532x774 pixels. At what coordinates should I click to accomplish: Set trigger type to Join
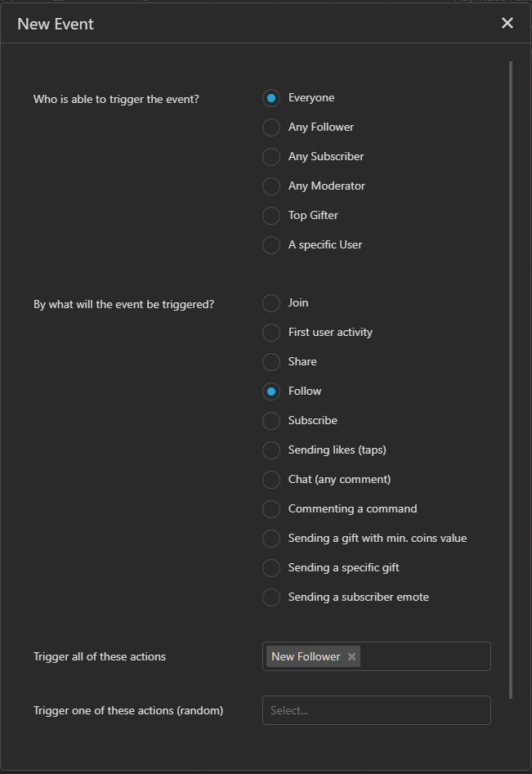(x=270, y=302)
